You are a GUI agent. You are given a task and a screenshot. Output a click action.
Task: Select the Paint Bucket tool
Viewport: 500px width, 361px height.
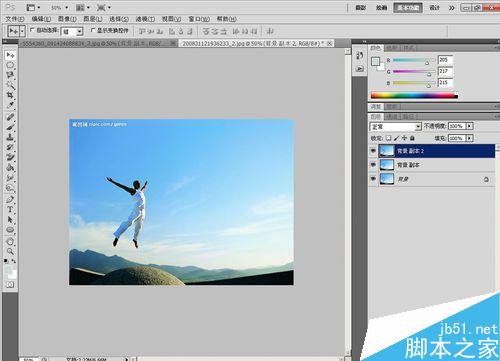[10, 168]
